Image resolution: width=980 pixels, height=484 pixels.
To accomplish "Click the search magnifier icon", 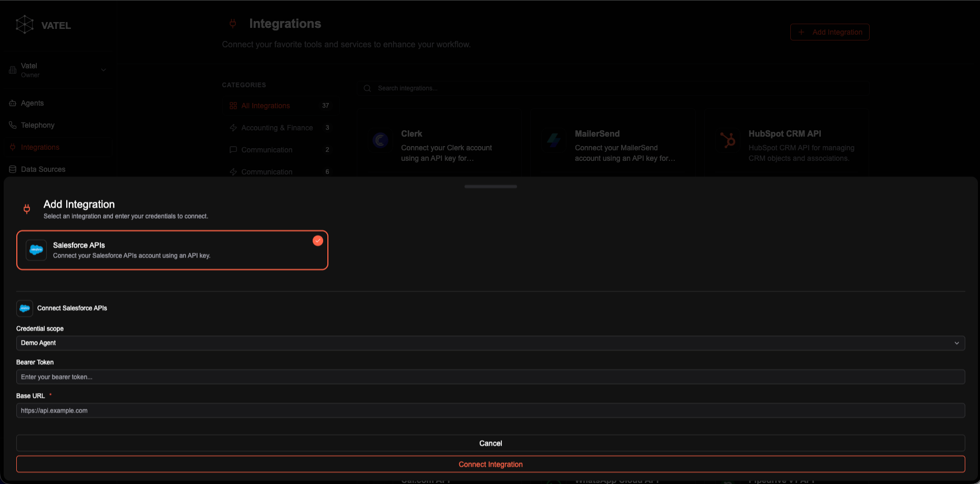I will pyautogui.click(x=367, y=88).
